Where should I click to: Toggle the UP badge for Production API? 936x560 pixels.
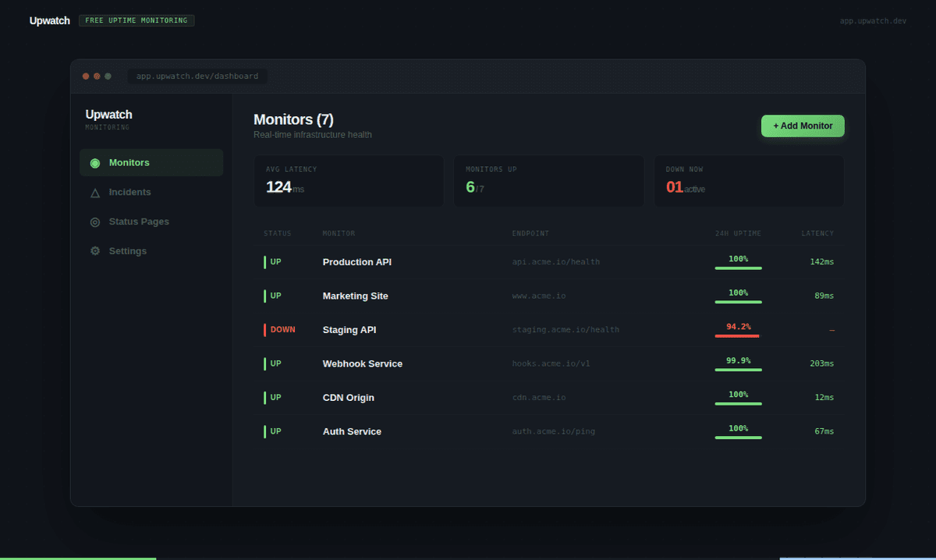(274, 262)
